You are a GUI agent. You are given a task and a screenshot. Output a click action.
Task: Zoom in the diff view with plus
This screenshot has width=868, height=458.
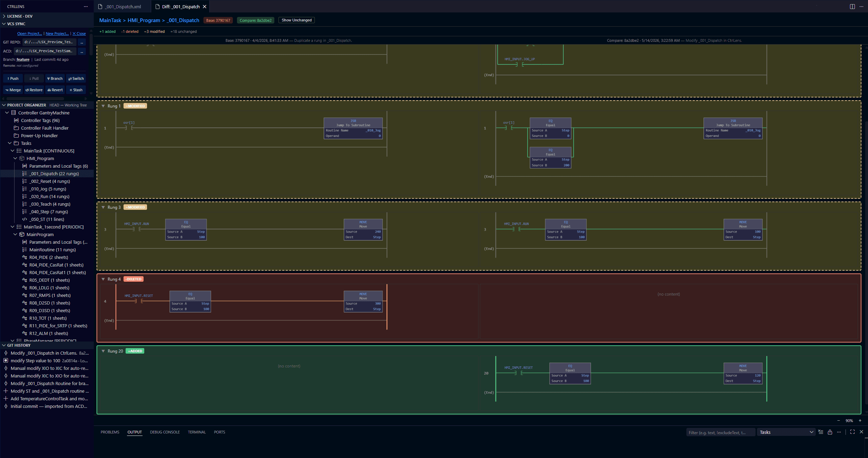coord(860,421)
